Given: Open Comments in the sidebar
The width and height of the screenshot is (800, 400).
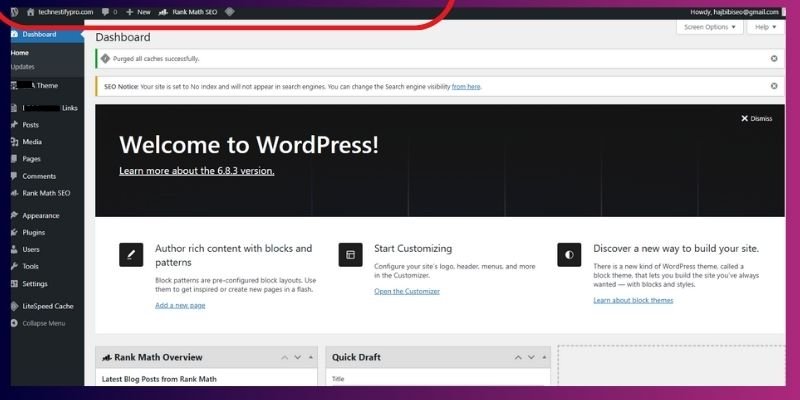Looking at the screenshot, I should coord(47,177).
